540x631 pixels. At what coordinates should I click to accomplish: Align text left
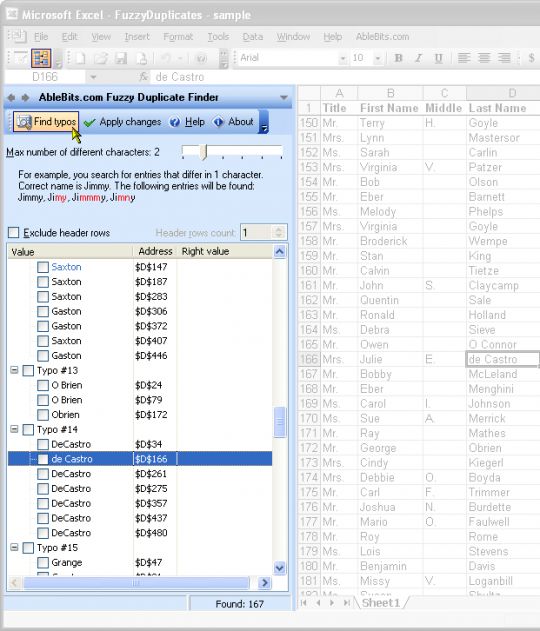tap(464, 58)
